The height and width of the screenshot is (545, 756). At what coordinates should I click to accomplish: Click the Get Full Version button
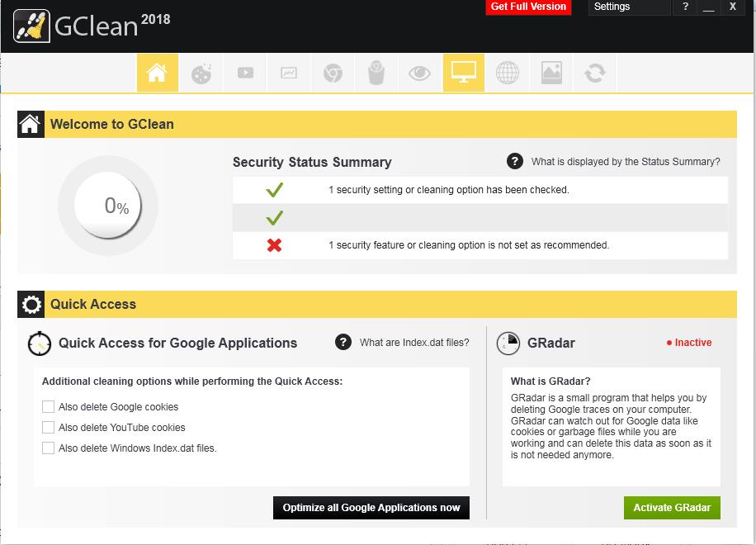click(528, 7)
